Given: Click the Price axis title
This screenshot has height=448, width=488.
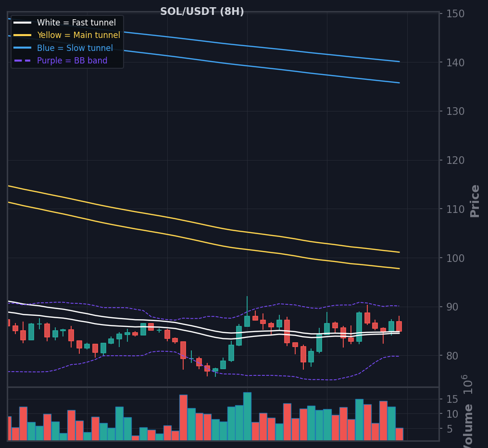Looking at the screenshot, I should [475, 201].
